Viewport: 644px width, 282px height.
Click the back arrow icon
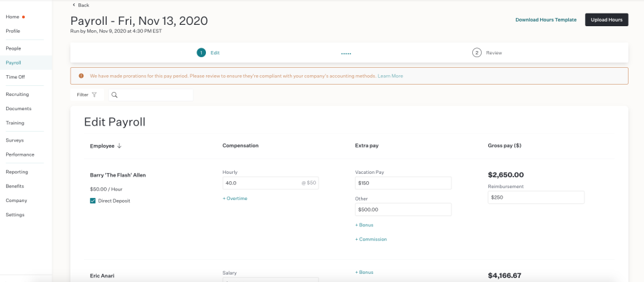point(73,5)
